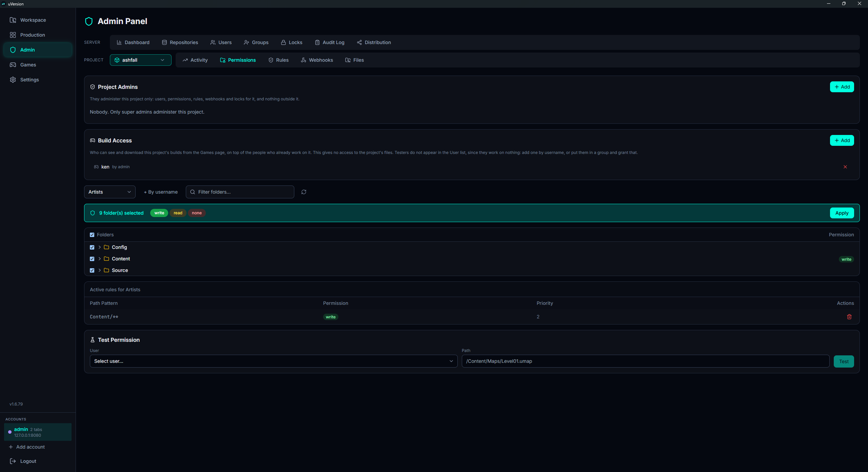Screen dimensions: 868x472
Task: Remove ken from Build Access
Action: tap(845, 167)
